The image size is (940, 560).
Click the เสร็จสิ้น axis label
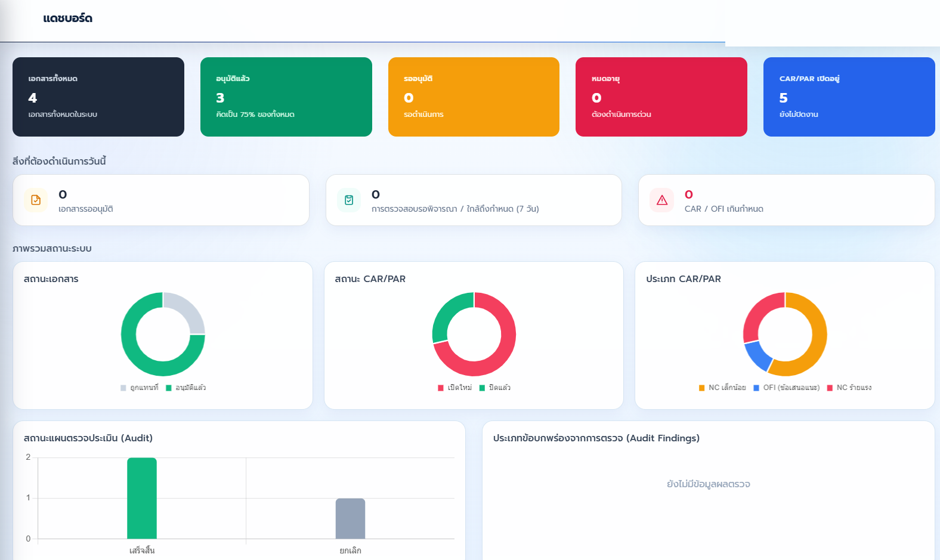click(x=142, y=550)
